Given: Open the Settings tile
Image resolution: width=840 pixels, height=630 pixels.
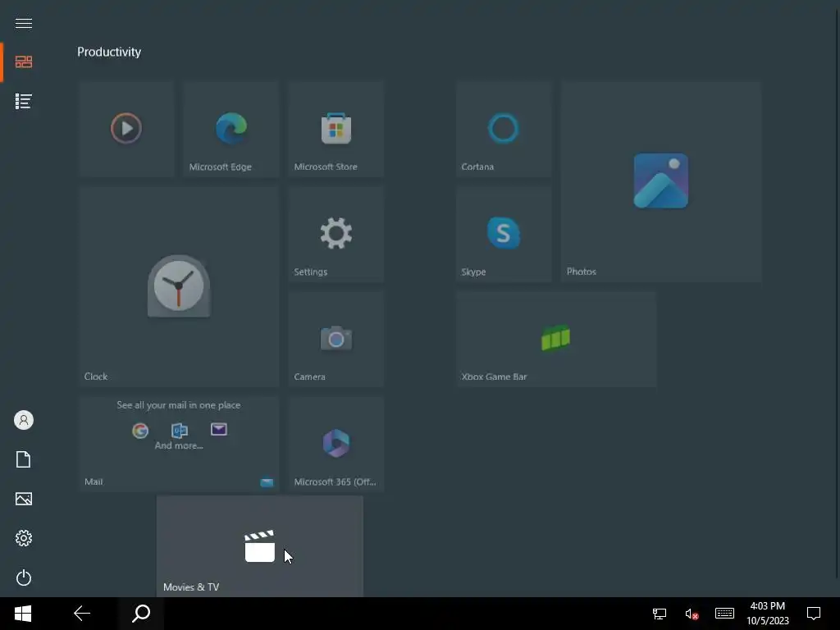Looking at the screenshot, I should point(336,234).
